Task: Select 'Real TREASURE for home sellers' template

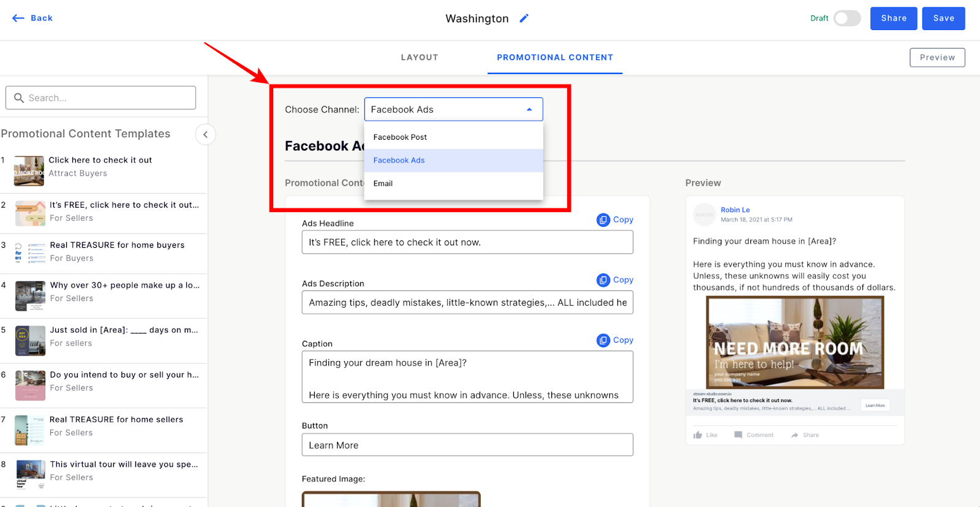Action: pyautogui.click(x=104, y=430)
